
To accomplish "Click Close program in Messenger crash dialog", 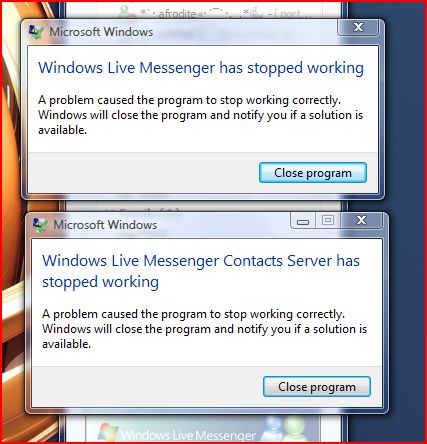I will tap(313, 173).
